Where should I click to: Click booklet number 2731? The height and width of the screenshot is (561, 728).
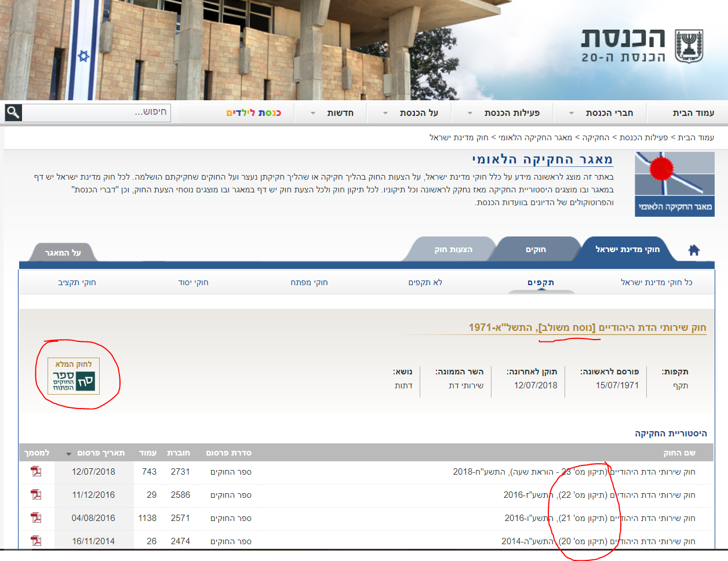click(180, 472)
